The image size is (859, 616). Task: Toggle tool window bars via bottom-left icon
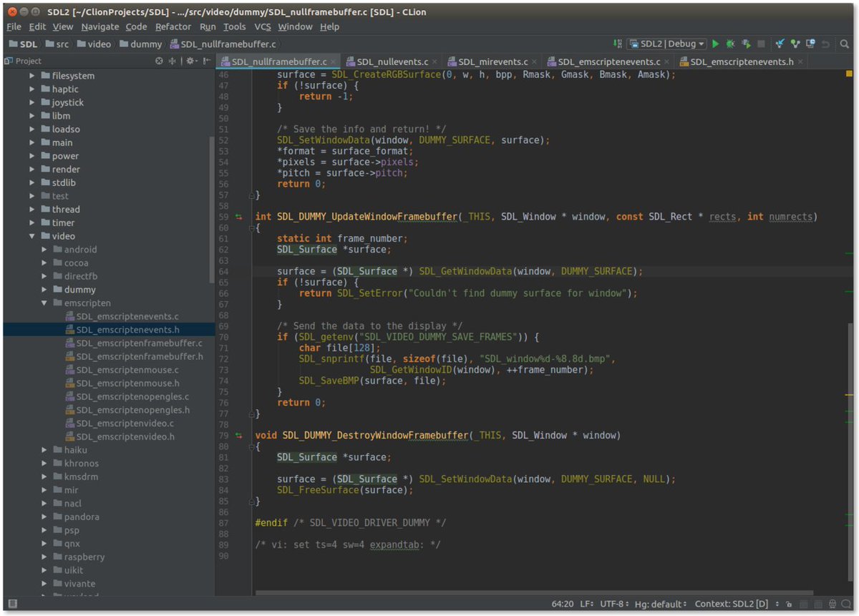pyautogui.click(x=12, y=605)
